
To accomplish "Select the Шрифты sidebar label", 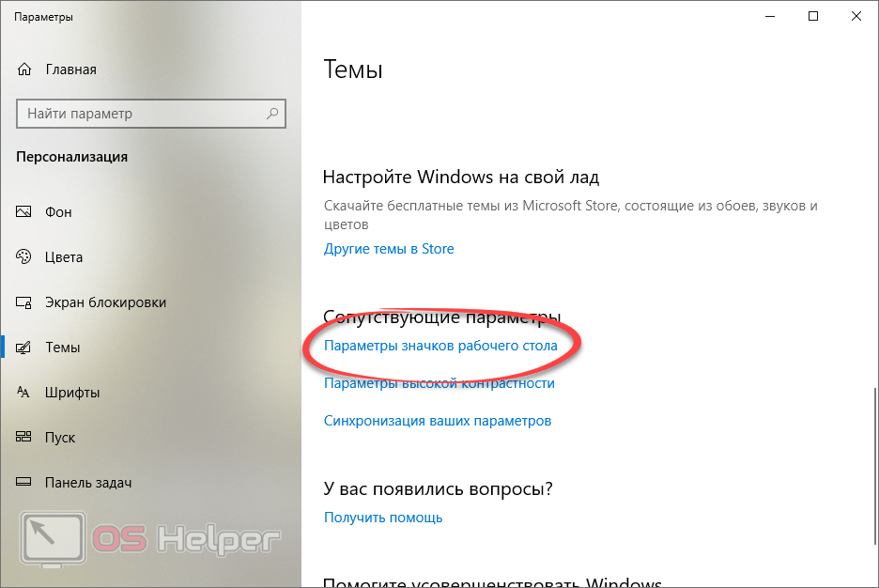I will click(72, 393).
